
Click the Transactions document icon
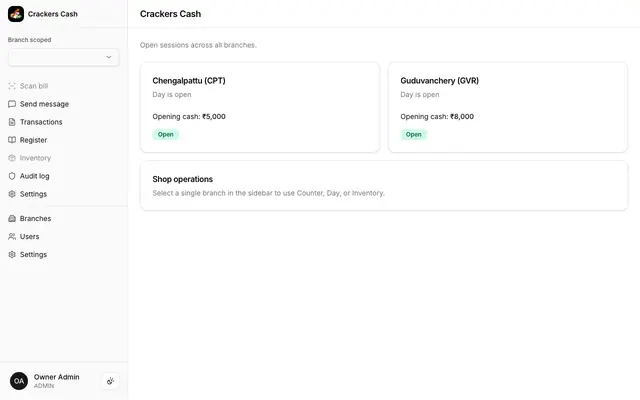12,122
